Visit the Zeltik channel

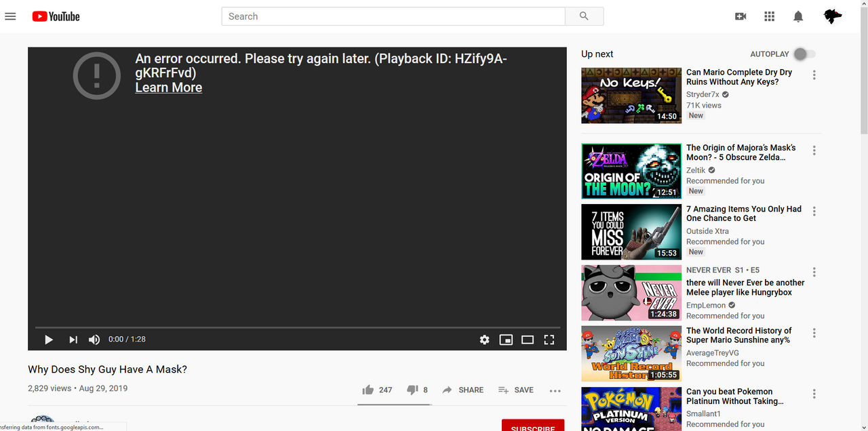pos(696,170)
